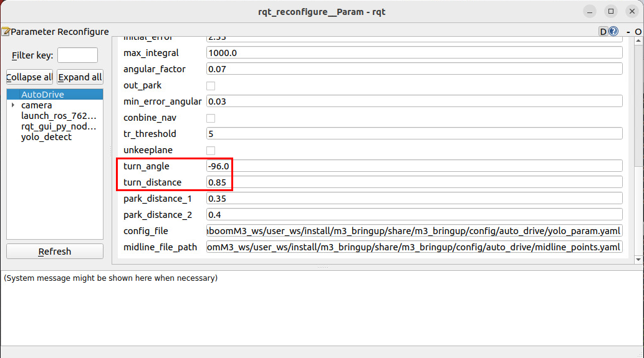Image resolution: width=644 pixels, height=358 pixels.
Task: Select the launch_ros_762... node
Action: coord(59,116)
